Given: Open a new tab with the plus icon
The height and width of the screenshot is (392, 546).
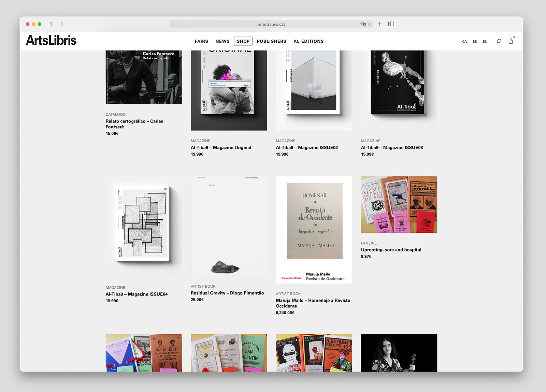Looking at the screenshot, I should [379, 24].
